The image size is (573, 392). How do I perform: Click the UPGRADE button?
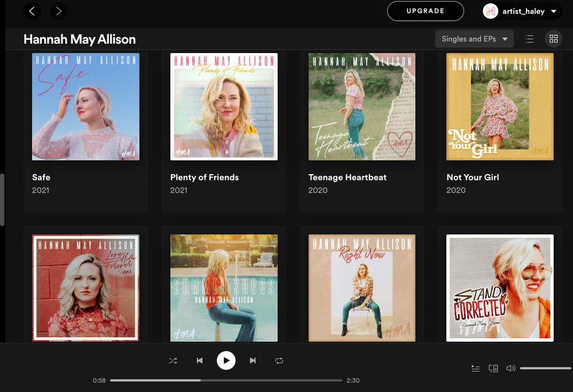pyautogui.click(x=425, y=11)
